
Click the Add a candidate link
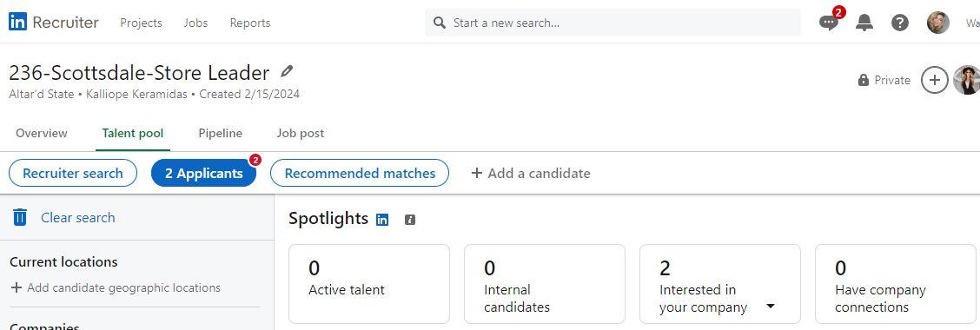530,173
